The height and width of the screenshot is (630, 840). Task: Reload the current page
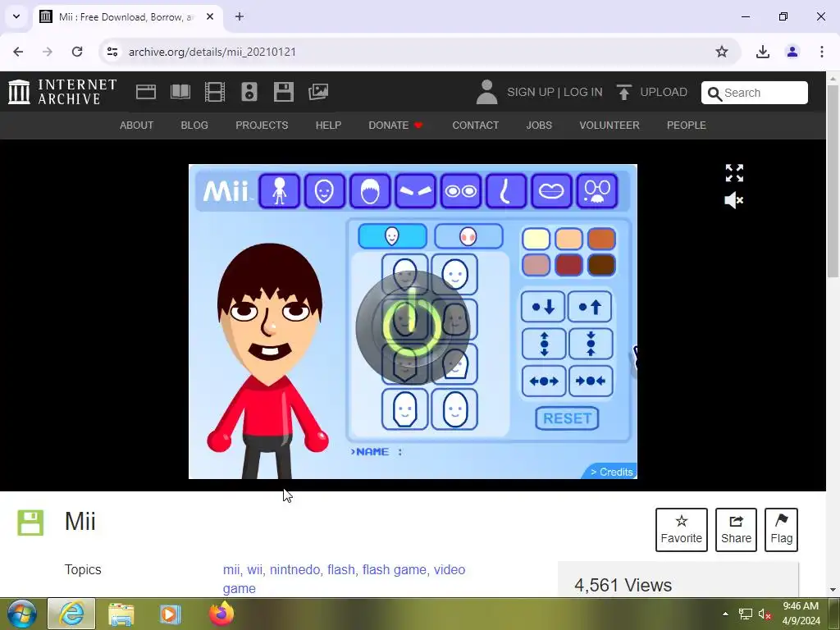tap(77, 52)
